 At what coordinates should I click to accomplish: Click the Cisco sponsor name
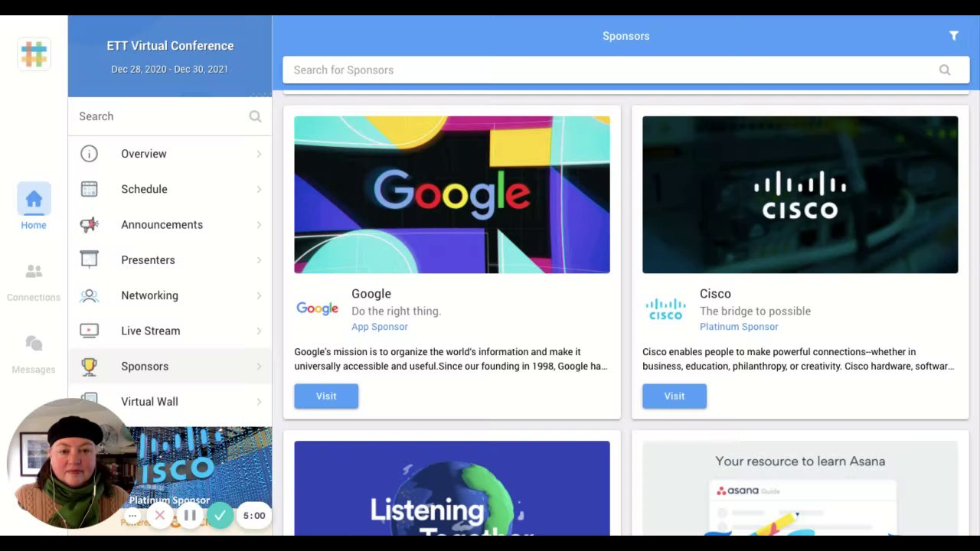coord(715,294)
